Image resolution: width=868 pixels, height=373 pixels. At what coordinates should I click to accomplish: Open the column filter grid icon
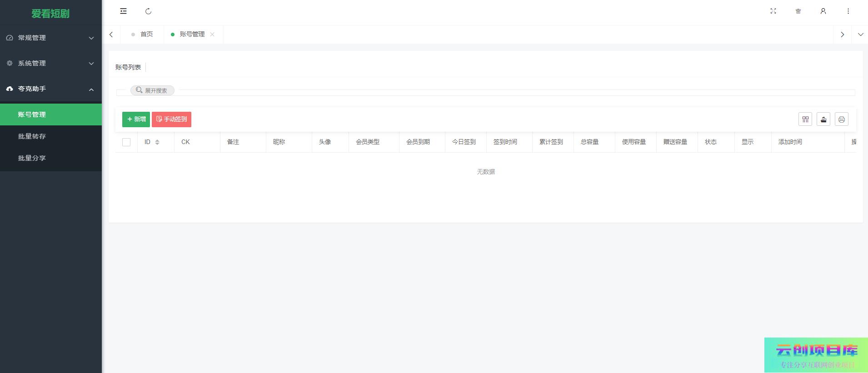pos(805,119)
